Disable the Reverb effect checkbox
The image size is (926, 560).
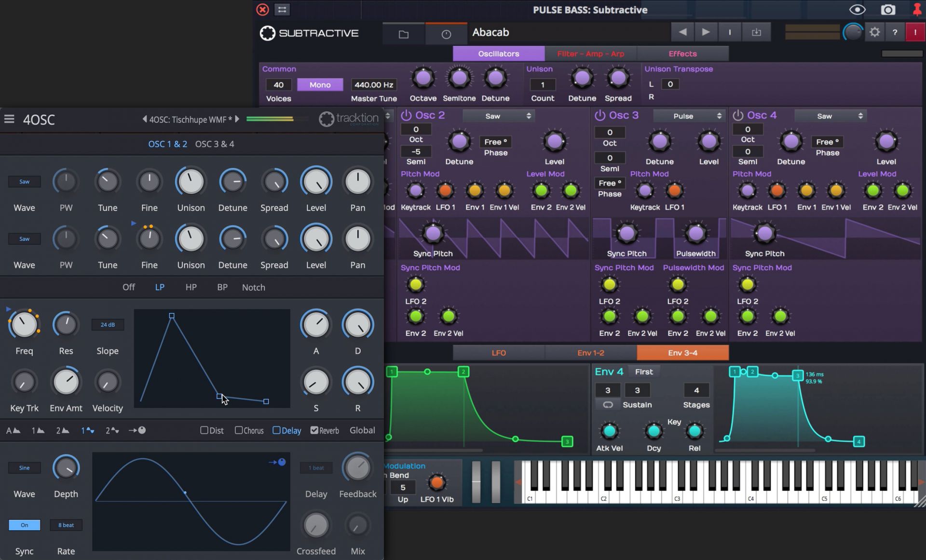click(314, 430)
